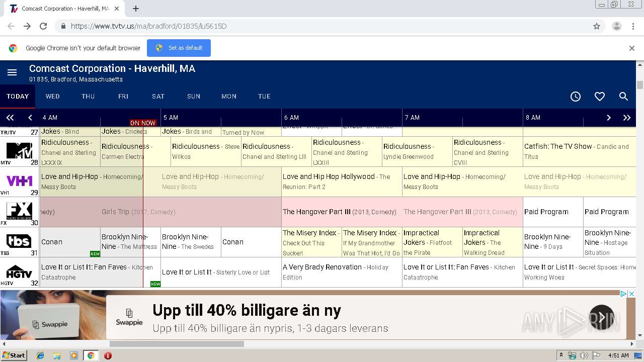Screen dimensions: 644x362
Task: Open the Opera taskbar icon
Action: pos(108,355)
